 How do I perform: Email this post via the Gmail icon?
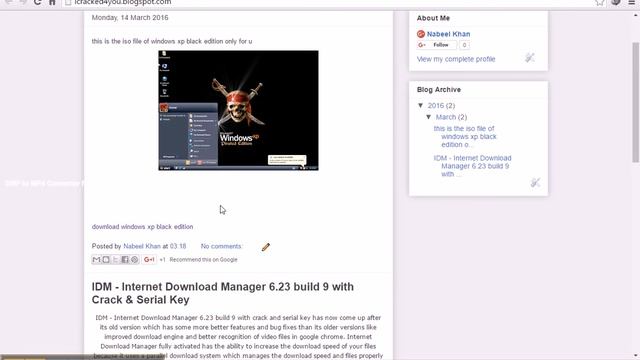tap(96, 260)
